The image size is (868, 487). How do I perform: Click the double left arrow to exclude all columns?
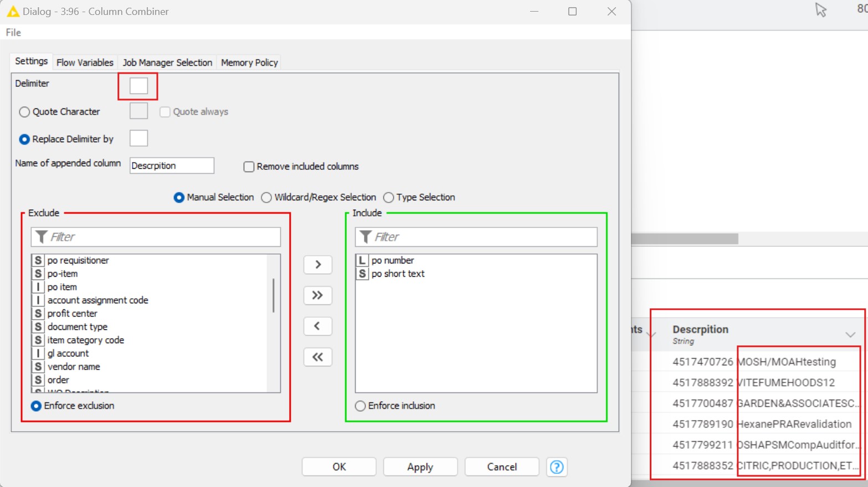tap(317, 357)
